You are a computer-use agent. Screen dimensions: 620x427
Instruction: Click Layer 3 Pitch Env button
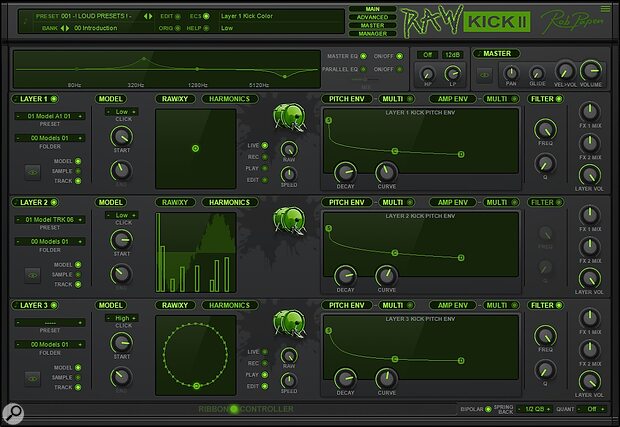(347, 305)
